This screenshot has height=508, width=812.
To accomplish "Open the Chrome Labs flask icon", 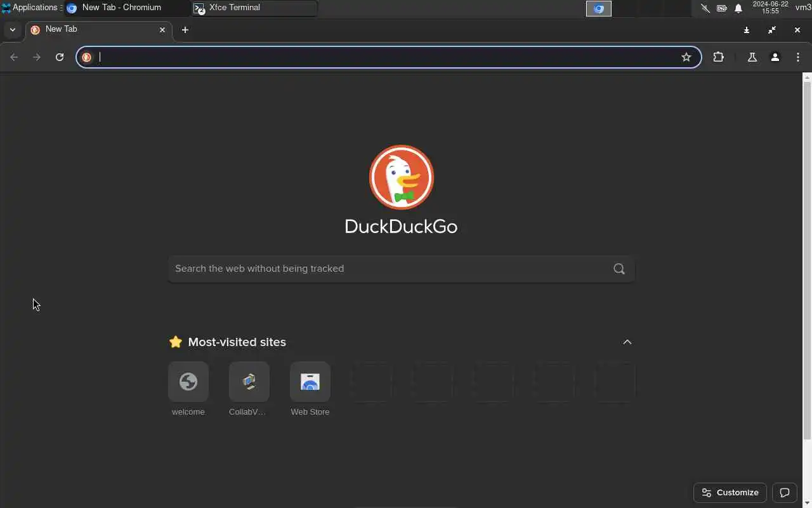I will click(752, 57).
